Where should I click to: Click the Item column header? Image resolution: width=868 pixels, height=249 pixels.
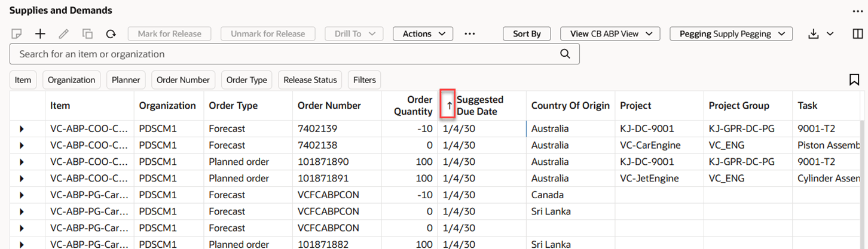(90, 106)
